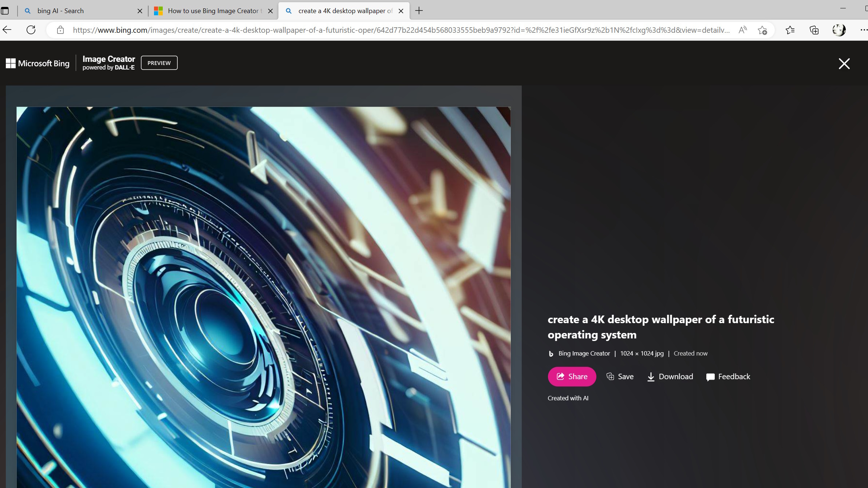Click the Collections icon in toolbar
The width and height of the screenshot is (868, 488).
(814, 30)
